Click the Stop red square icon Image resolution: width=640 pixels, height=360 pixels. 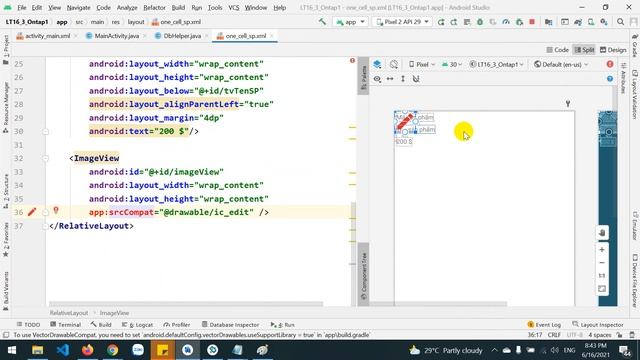[x=532, y=22]
